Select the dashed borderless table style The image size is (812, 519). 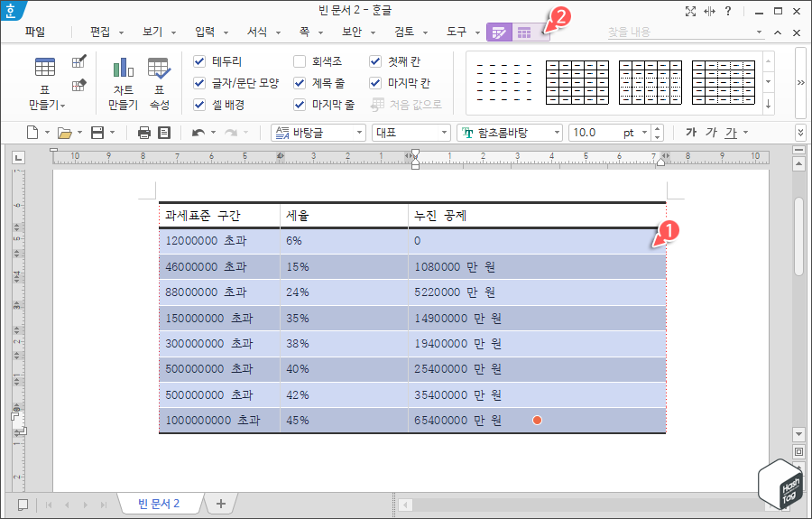pyautogui.click(x=503, y=83)
